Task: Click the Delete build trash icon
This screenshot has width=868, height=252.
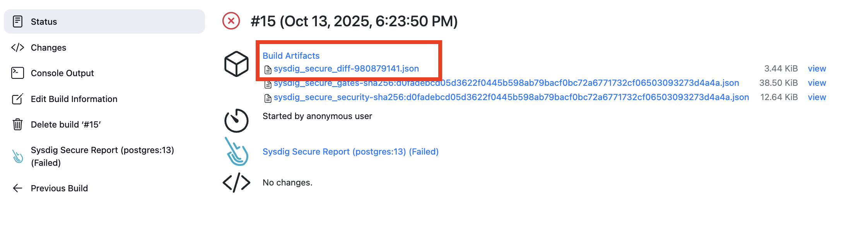Action: pos(18,124)
